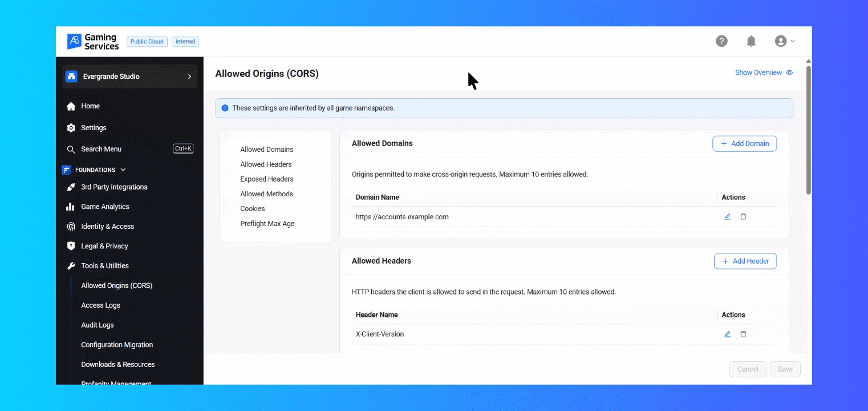Edit the https://accounts.example.com domain
Viewport: 868px width, 411px height.
click(727, 217)
